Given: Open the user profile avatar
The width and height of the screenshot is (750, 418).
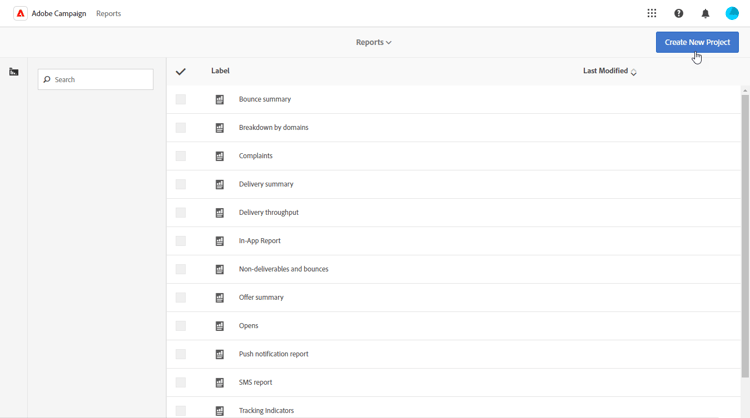Looking at the screenshot, I should click(x=732, y=14).
